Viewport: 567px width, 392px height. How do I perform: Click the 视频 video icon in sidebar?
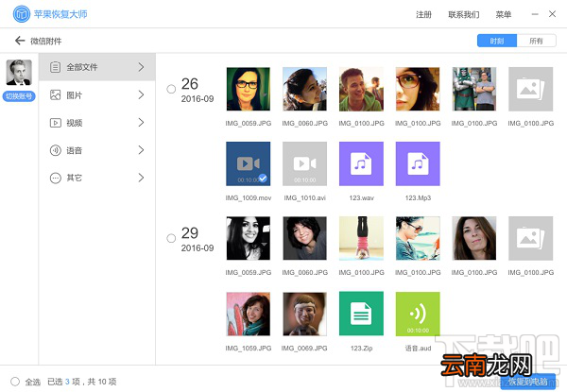click(x=56, y=123)
